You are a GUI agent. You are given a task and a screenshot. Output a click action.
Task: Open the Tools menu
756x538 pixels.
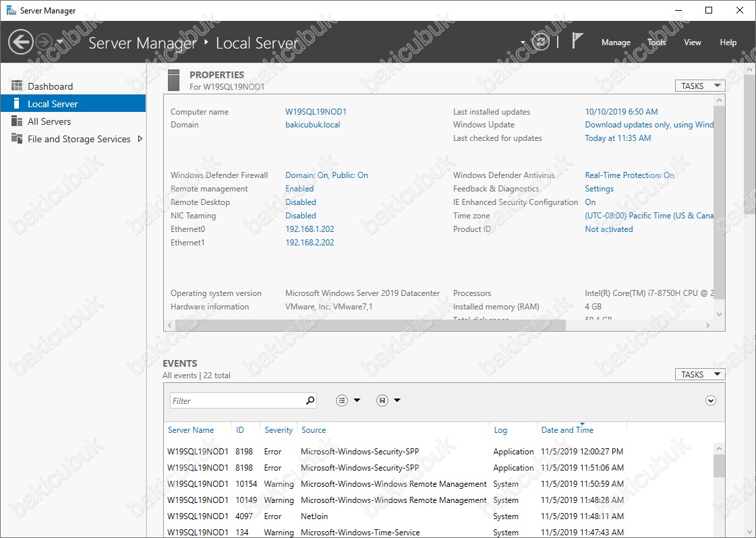click(x=657, y=42)
